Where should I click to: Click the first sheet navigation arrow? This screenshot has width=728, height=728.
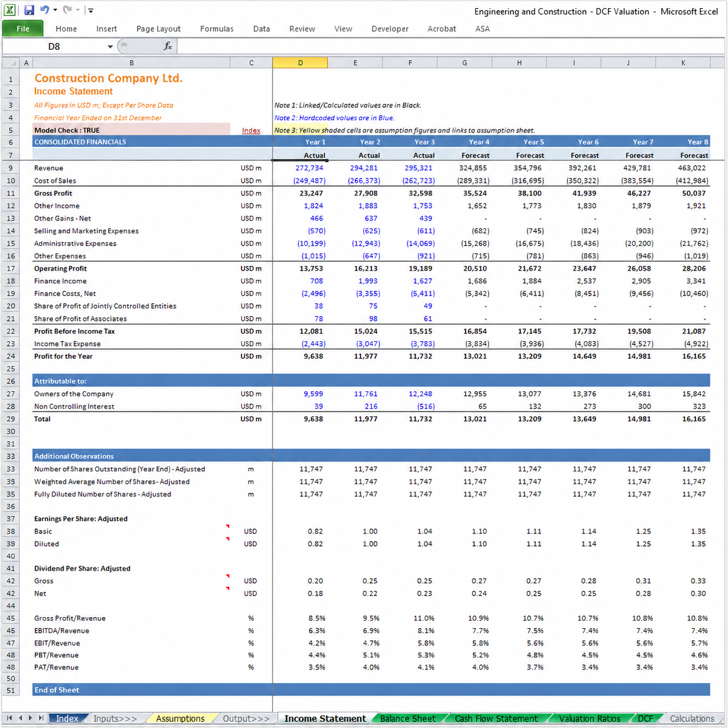pos(10,718)
